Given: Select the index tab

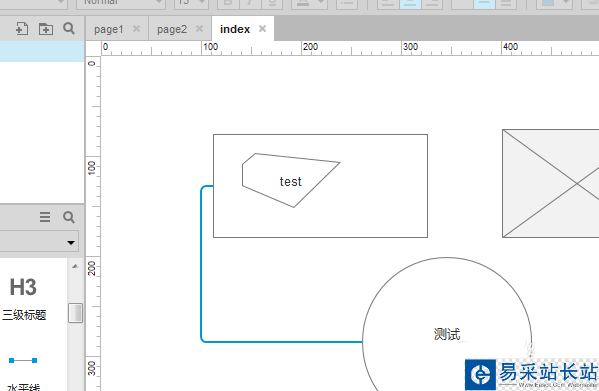Looking at the screenshot, I should coord(235,29).
